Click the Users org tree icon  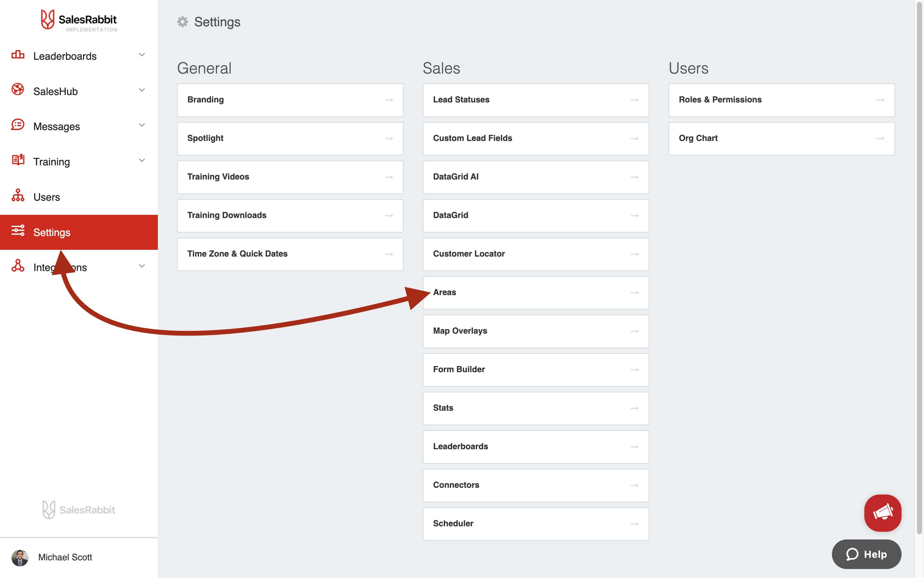coord(18,195)
